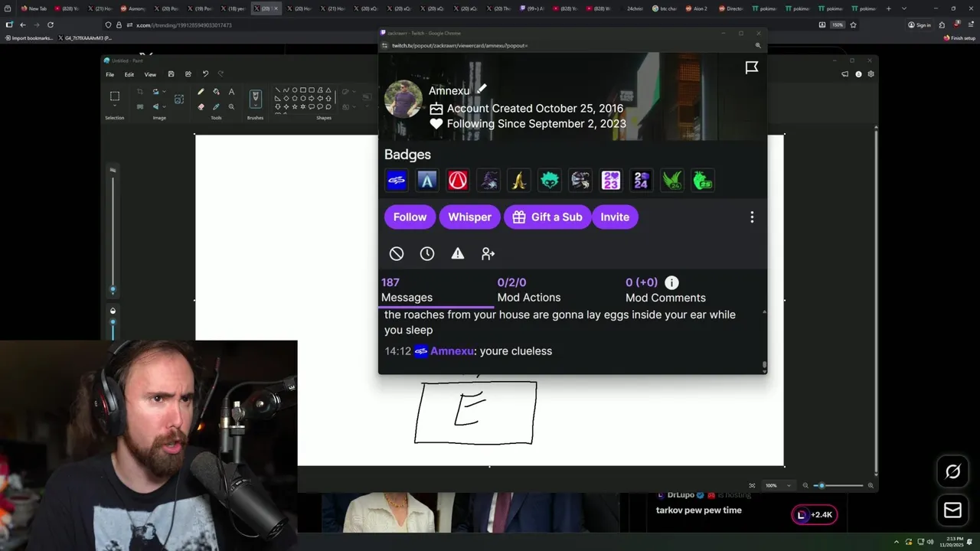Click the banana badge in Badges row
Viewport: 980px width, 551px height.
[519, 181]
